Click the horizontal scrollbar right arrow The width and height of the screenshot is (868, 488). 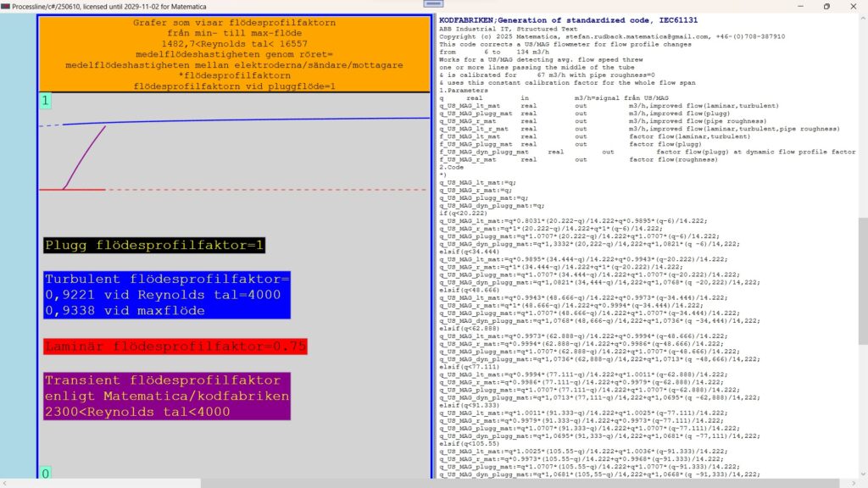[x=853, y=483]
